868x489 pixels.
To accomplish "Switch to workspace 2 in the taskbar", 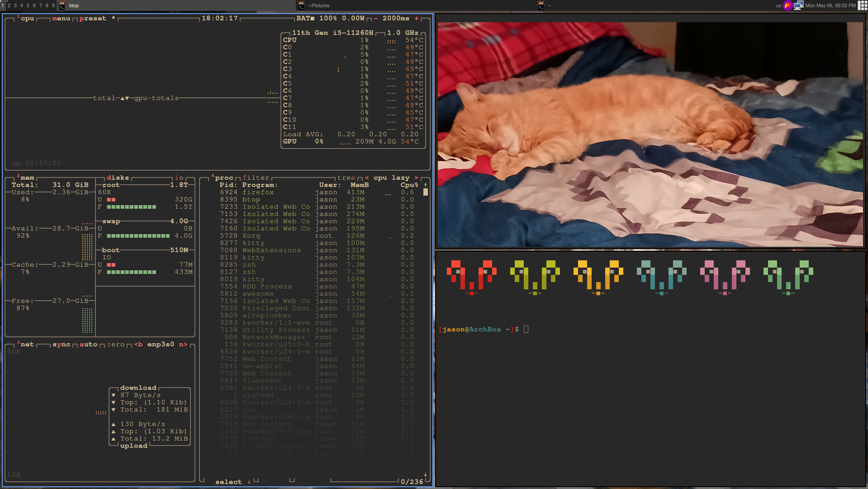I will coord(9,5).
